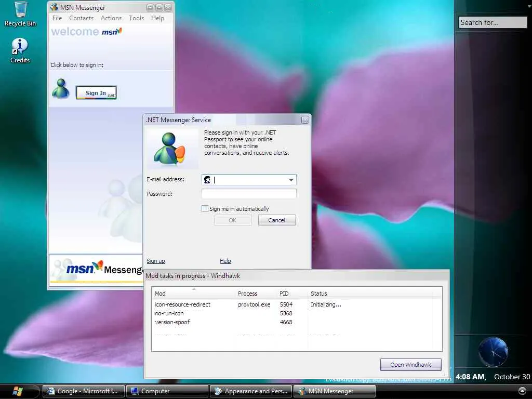This screenshot has width=532, height=399.
Task: Open the Actions menu
Action: (111, 18)
